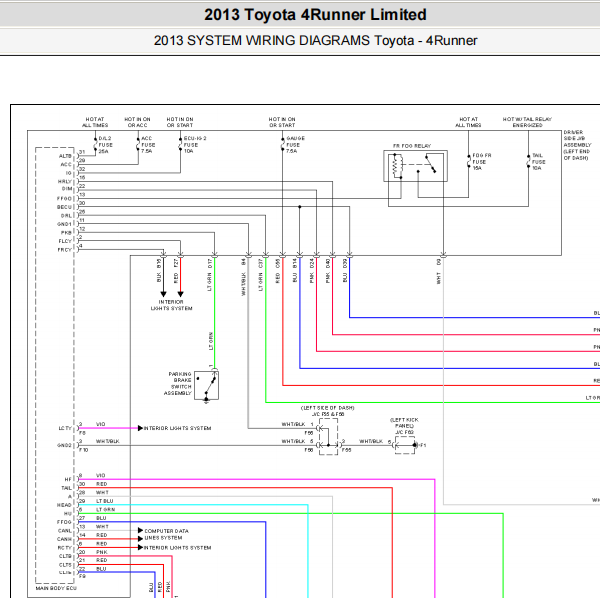Viewport: 600px width, 598px height.
Task: Click 'HOT IN ON OR START' above ECU-IG fuse
Action: [180, 122]
